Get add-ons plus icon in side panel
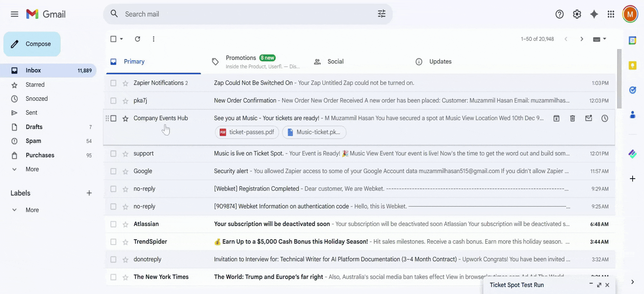 click(x=632, y=178)
